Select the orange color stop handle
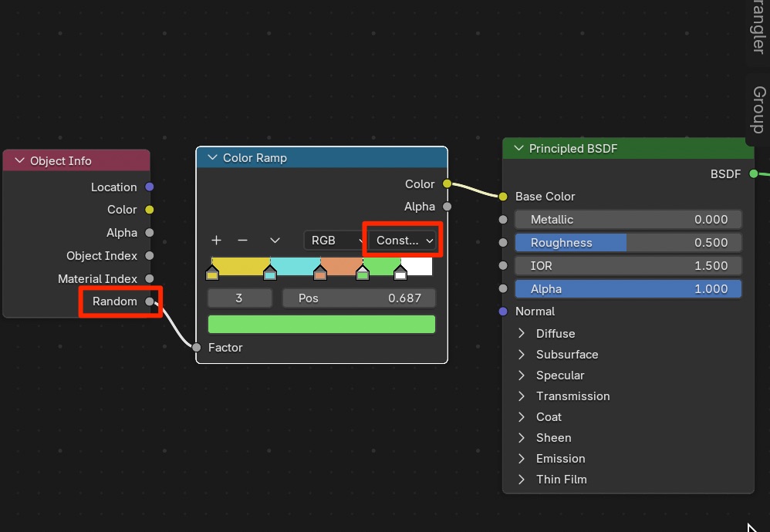Viewport: 770px width, 532px height. (320, 273)
